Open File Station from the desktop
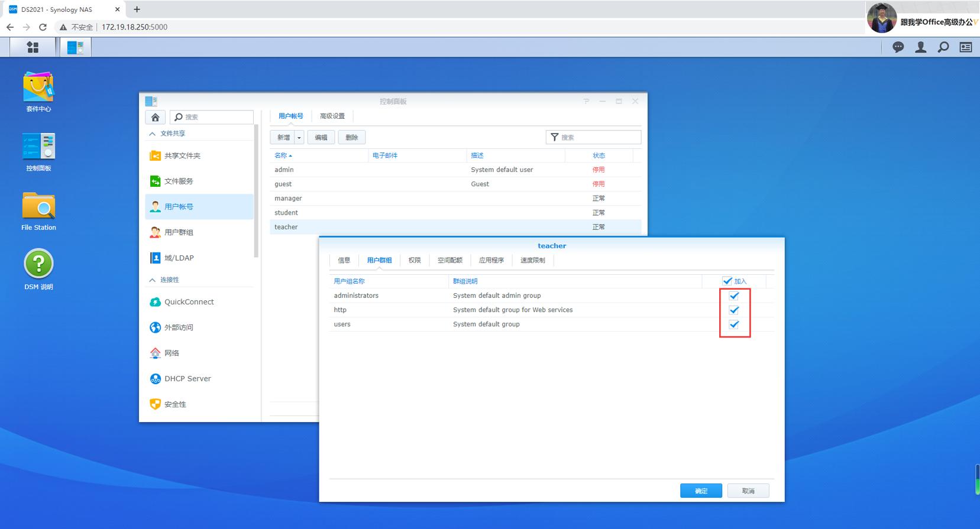The image size is (980, 529). [38, 207]
